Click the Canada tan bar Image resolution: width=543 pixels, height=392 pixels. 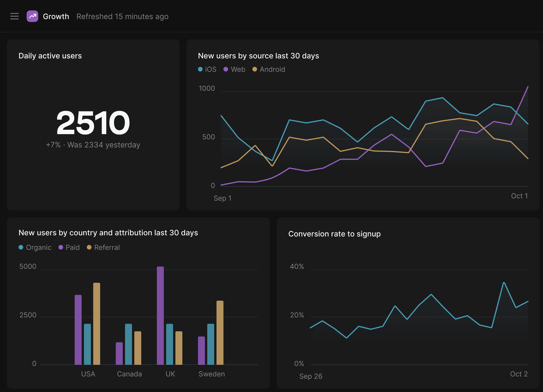[x=138, y=348]
